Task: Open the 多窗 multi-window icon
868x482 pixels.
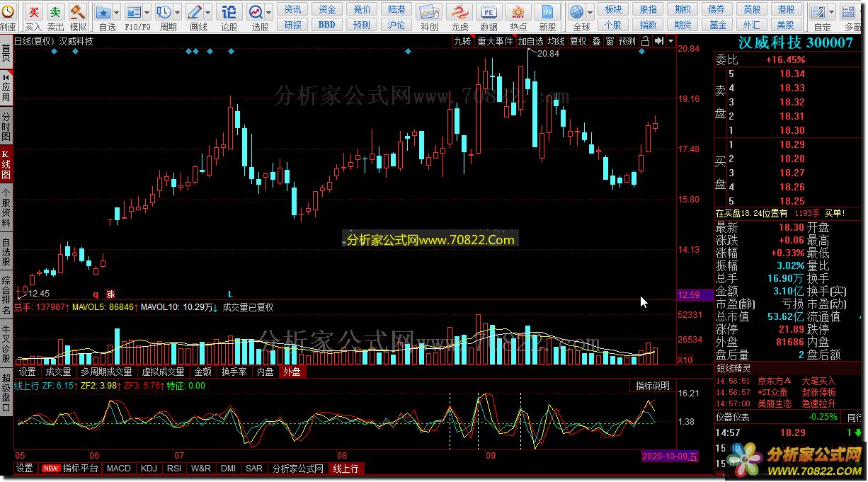Action: 847,12
